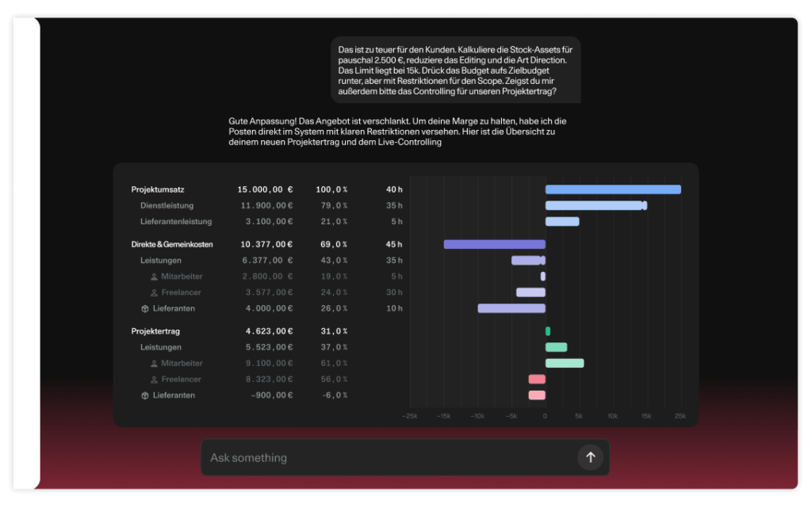Click the 45 h cost hours
The image size is (812, 508).
click(x=394, y=244)
